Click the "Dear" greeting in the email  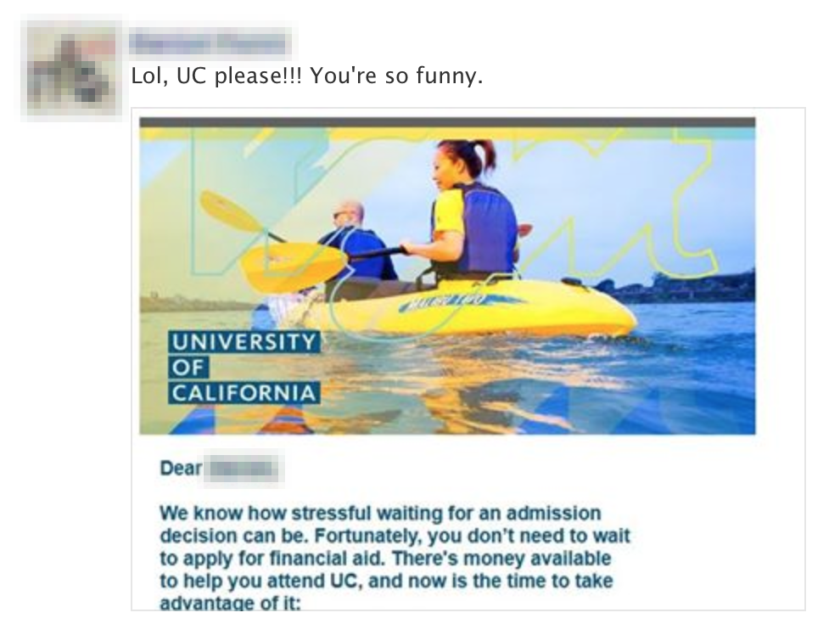[x=178, y=468]
